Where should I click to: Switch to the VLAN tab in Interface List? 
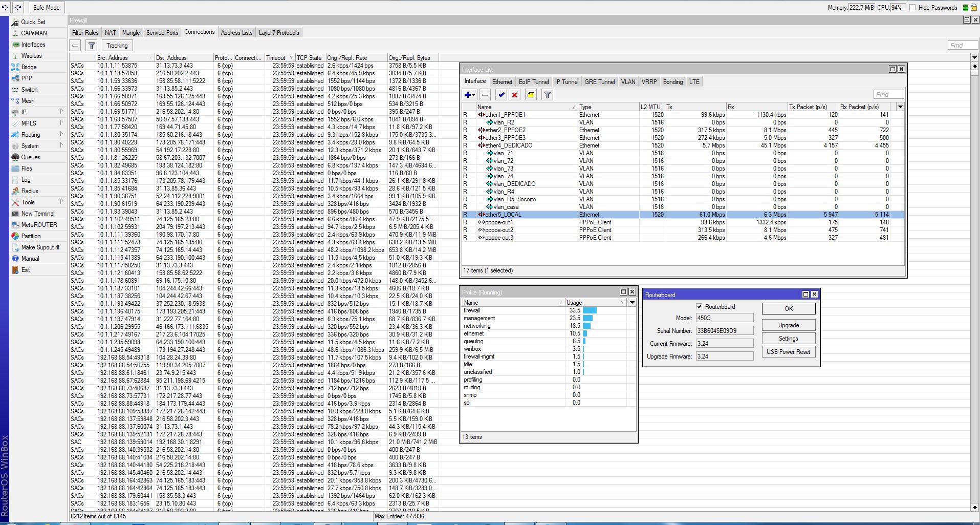[628, 81]
